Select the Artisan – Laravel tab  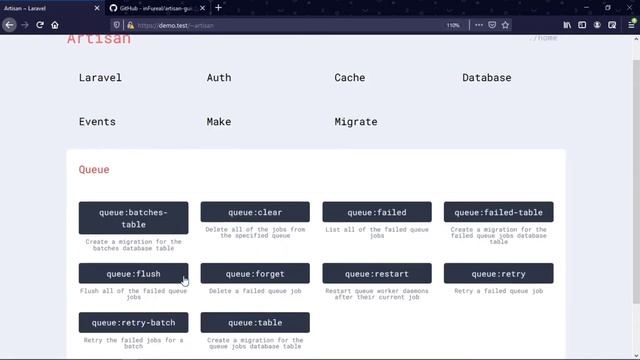pos(51,8)
